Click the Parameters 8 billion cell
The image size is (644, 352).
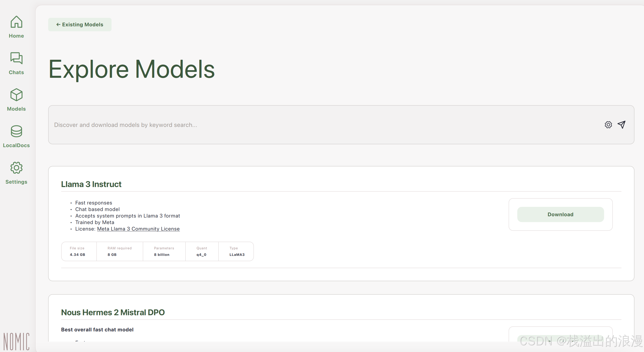point(164,251)
